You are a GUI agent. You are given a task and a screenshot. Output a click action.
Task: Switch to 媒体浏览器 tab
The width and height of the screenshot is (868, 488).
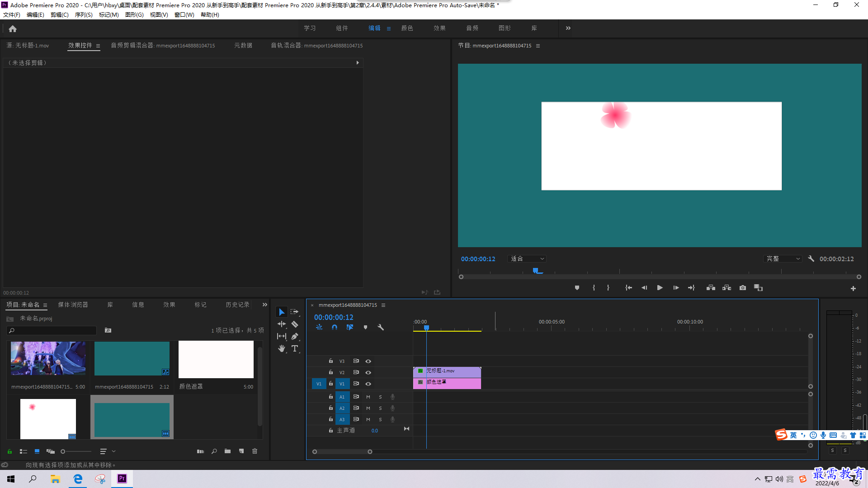click(73, 305)
